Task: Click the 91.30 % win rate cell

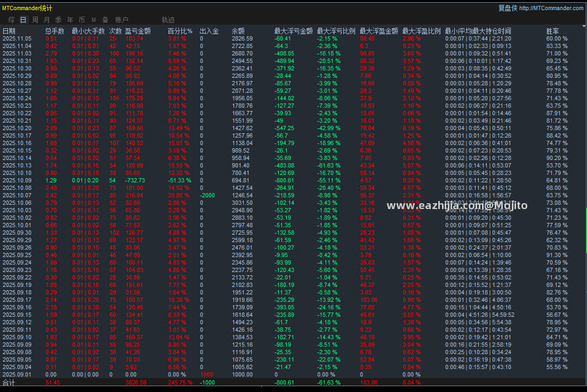Action: click(557, 255)
